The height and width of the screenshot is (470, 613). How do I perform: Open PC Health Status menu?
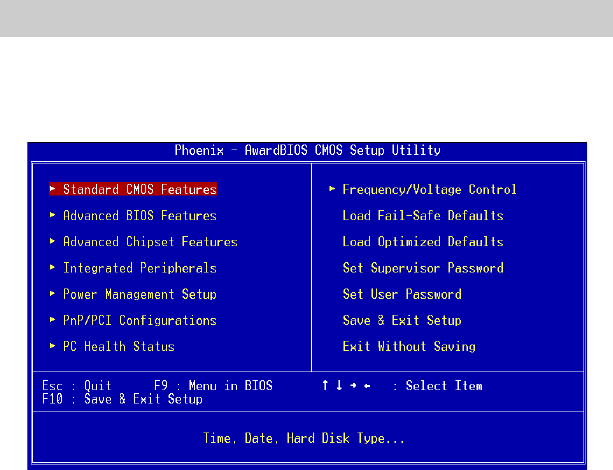point(119,346)
